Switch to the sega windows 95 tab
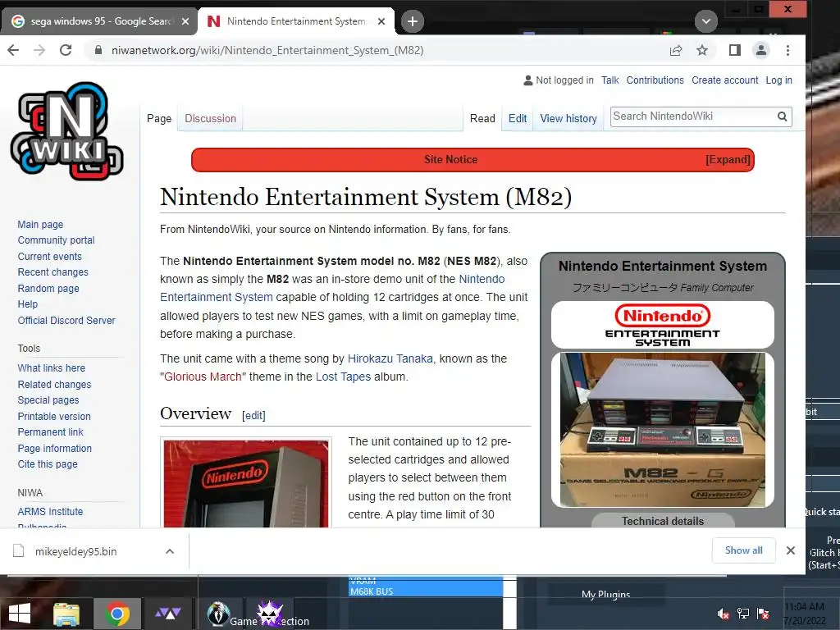840x630 pixels. (x=99, y=21)
